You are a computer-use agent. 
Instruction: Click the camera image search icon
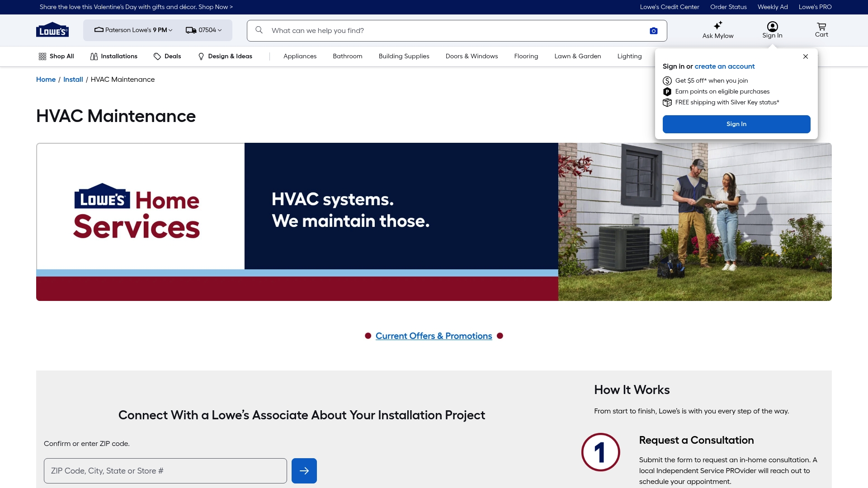click(x=654, y=31)
